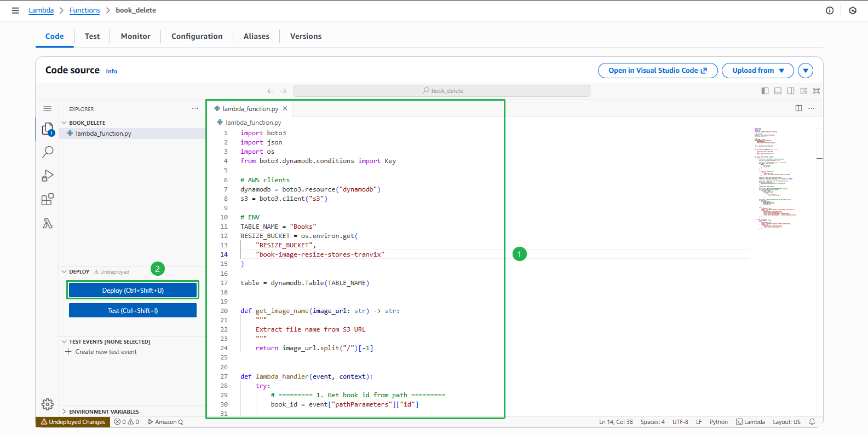This screenshot has width=868, height=435.
Task: Open the errors and warnings indicator
Action: pos(127,422)
